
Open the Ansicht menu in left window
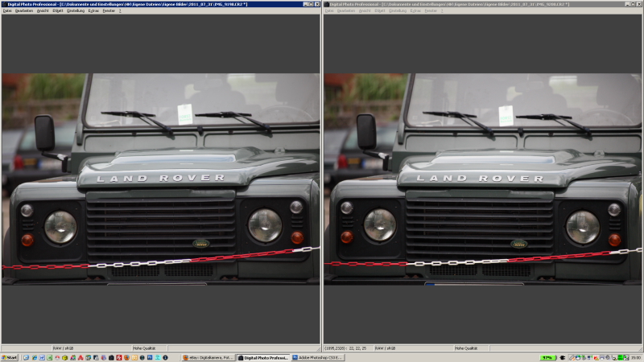[x=43, y=10]
